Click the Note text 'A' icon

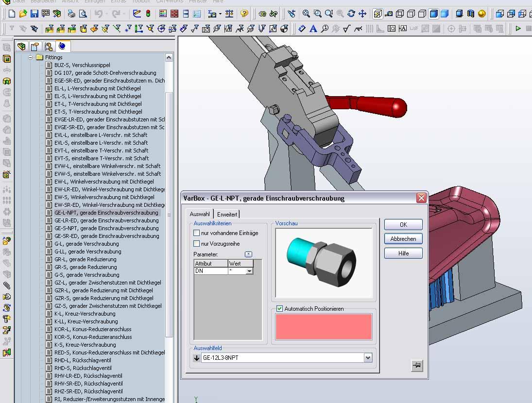pos(313,29)
